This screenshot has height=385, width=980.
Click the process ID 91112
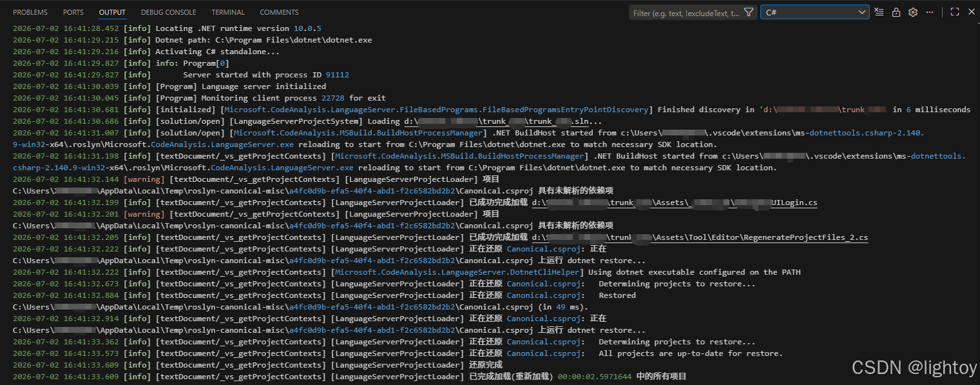pyautogui.click(x=337, y=75)
